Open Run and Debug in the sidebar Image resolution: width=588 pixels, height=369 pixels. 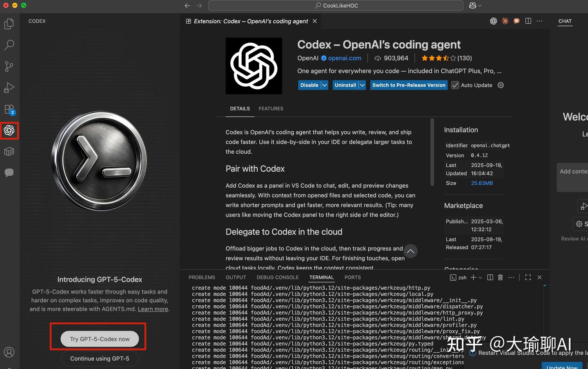[9, 87]
